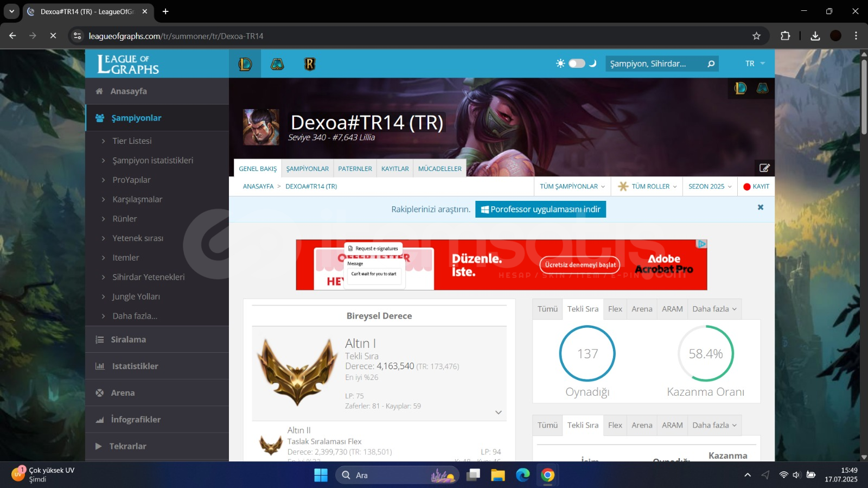The image size is (868, 488).
Task: Switch to GENEL BAKIŞ tab
Action: pyautogui.click(x=258, y=169)
